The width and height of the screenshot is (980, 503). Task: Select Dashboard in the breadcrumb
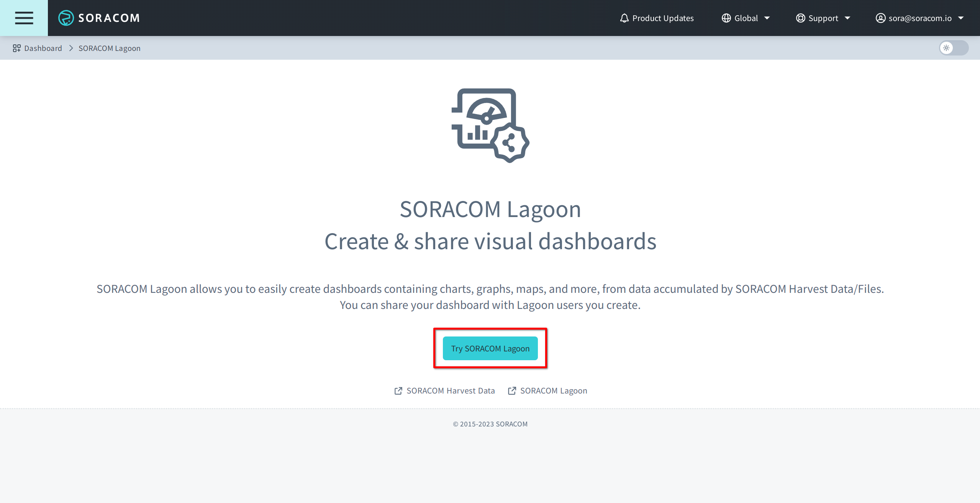tap(43, 48)
